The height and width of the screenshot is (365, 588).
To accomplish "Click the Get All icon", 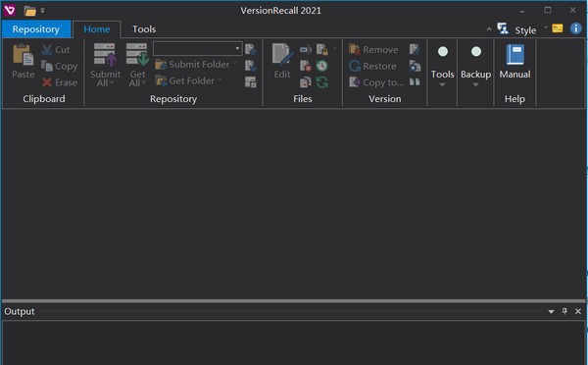I will pyautogui.click(x=137, y=54).
